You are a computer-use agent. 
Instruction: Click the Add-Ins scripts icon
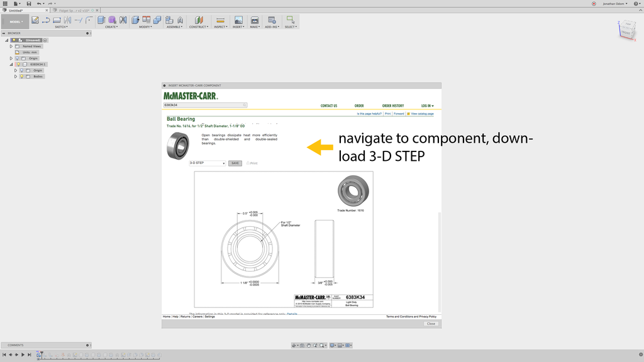[272, 19]
